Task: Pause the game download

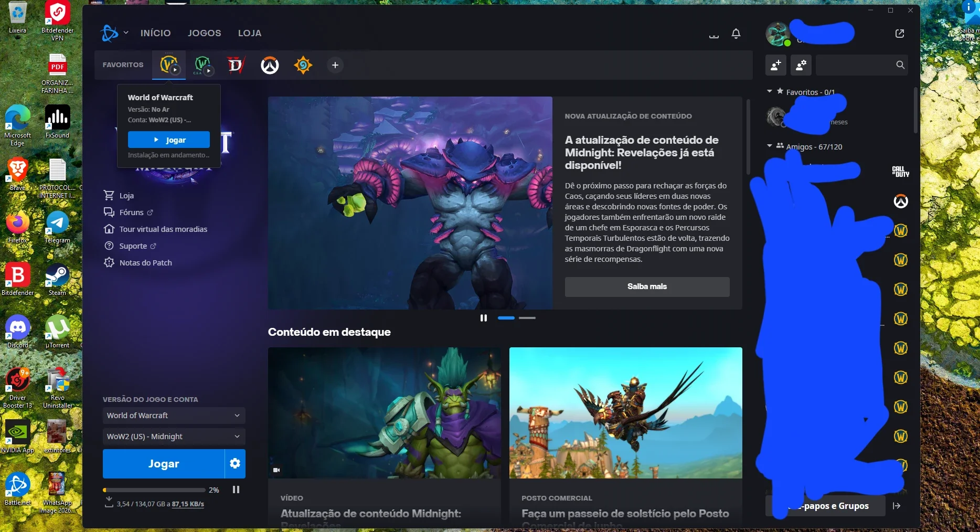Action: tap(236, 490)
